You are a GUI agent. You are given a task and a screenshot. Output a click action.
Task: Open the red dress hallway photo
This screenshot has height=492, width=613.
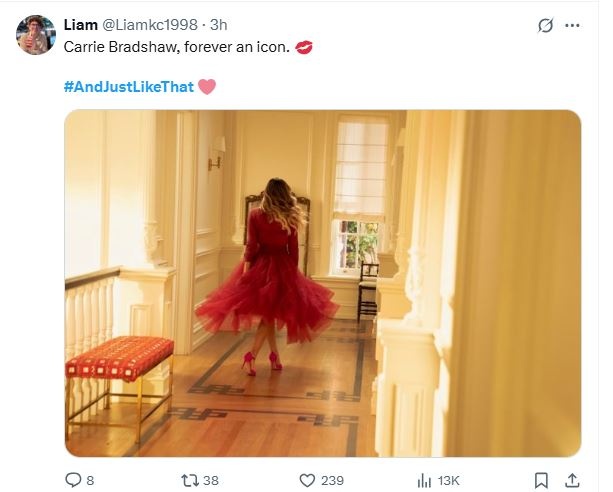click(322, 283)
